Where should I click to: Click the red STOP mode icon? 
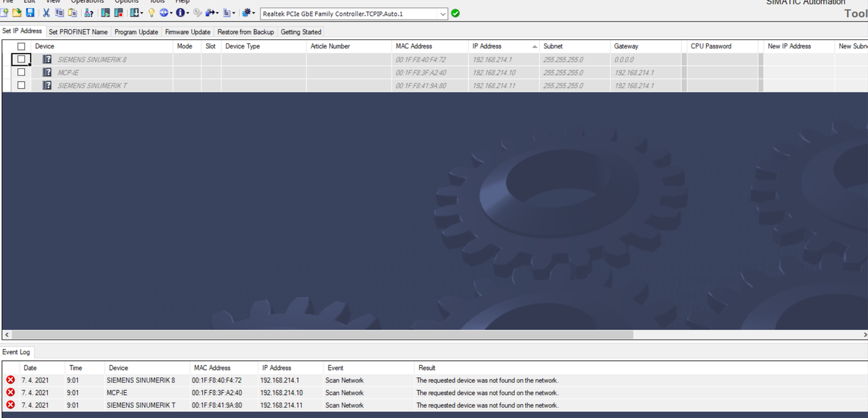(119, 13)
